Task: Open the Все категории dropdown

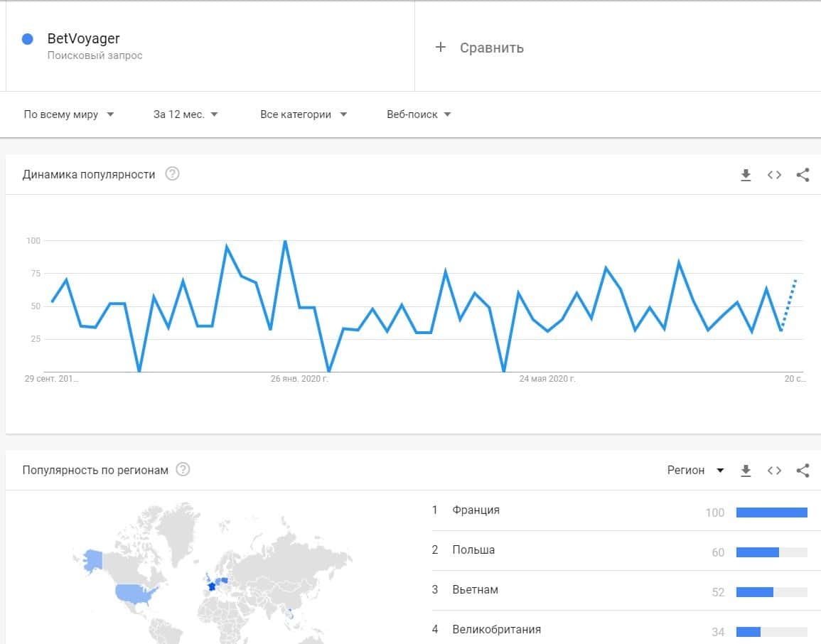Action: 304,114
